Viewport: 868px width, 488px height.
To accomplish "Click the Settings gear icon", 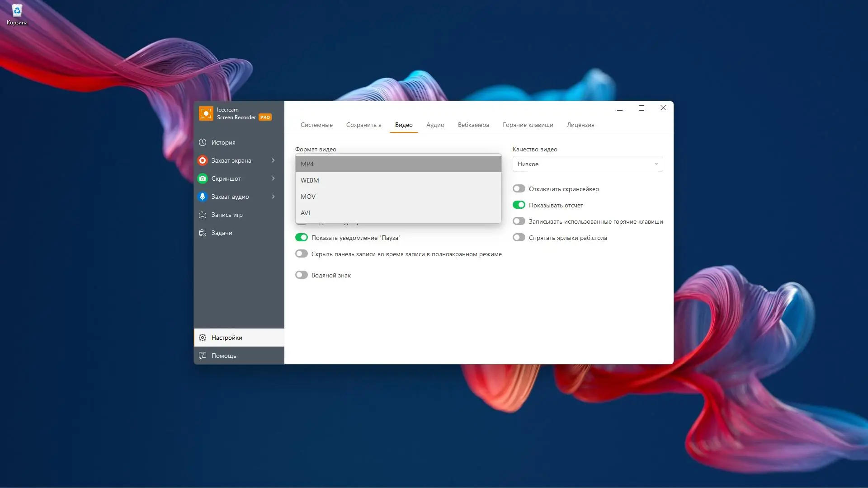I will 203,338.
